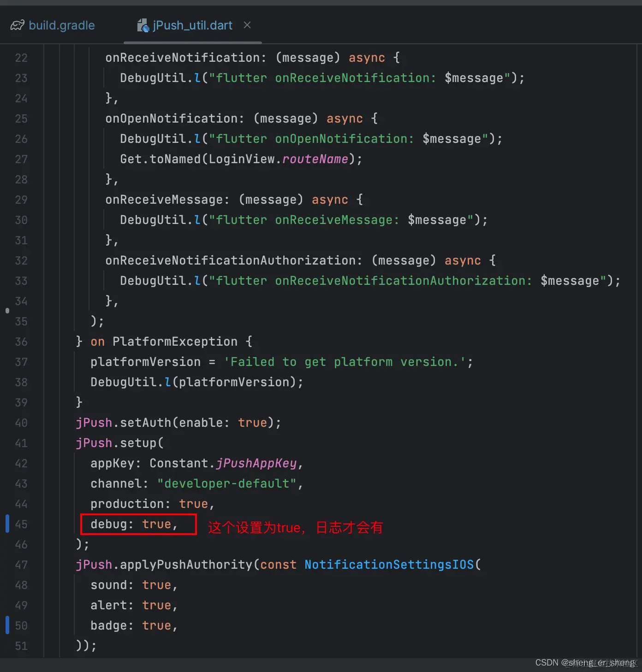642x672 pixels.
Task: Click the "developer-default" channel string
Action: pos(227,483)
